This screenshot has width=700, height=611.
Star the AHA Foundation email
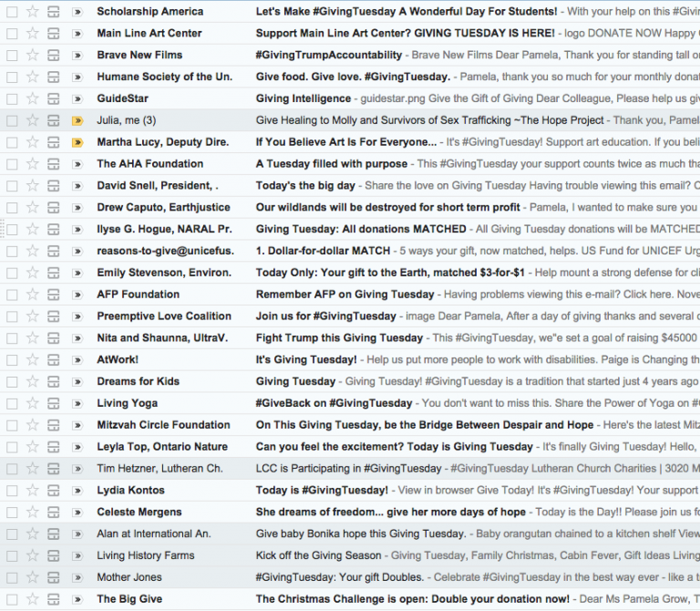(33, 164)
